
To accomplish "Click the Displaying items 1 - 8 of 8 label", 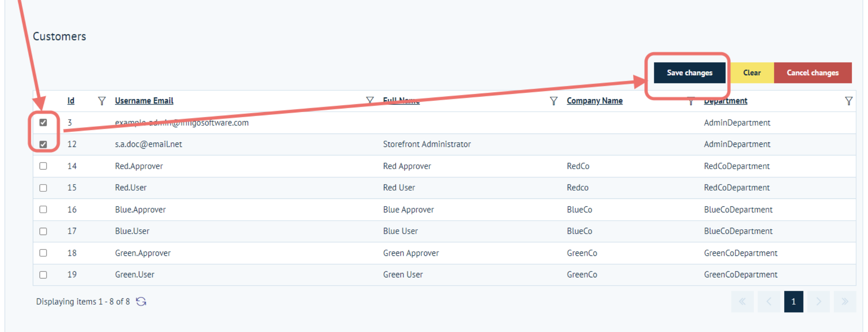I will tap(83, 301).
